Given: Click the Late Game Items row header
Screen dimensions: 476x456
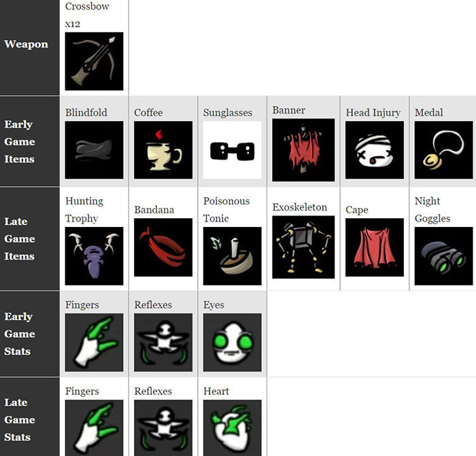Looking at the screenshot, I should coord(30,239).
